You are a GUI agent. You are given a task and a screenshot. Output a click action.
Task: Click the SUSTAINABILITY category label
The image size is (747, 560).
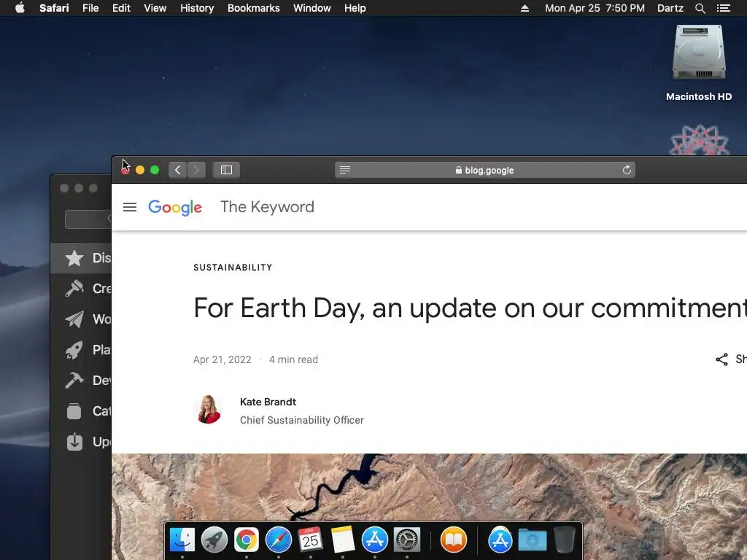pyautogui.click(x=233, y=268)
